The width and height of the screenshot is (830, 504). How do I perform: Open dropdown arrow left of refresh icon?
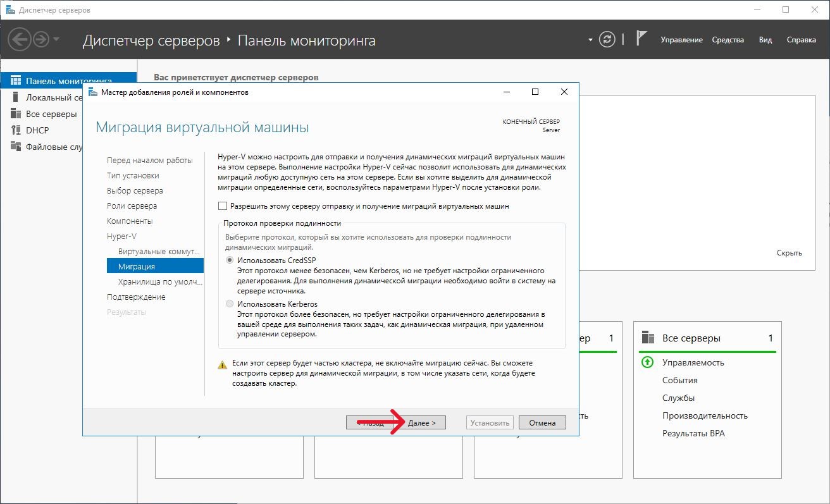pyautogui.click(x=590, y=40)
